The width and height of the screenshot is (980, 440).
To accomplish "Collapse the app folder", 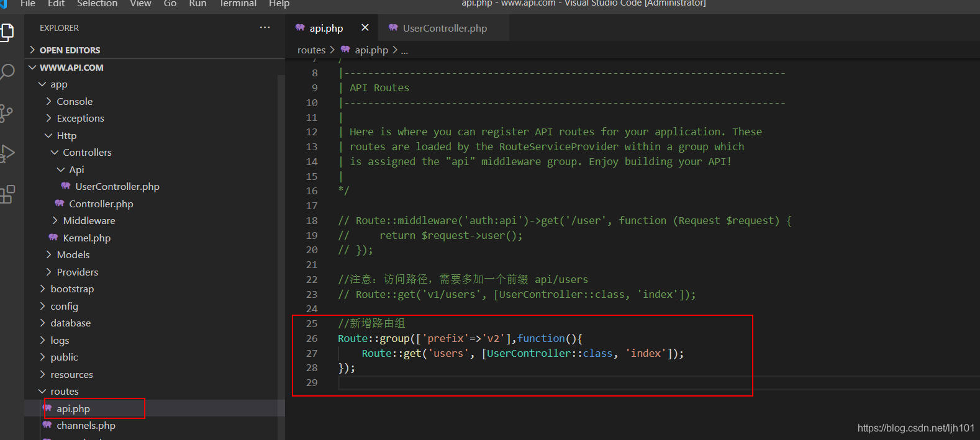I will coord(42,84).
